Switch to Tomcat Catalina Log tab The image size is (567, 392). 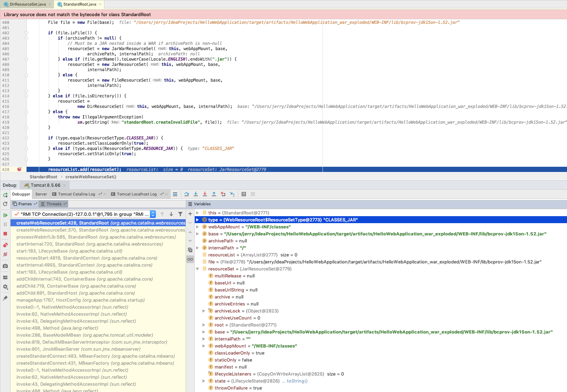[76, 194]
